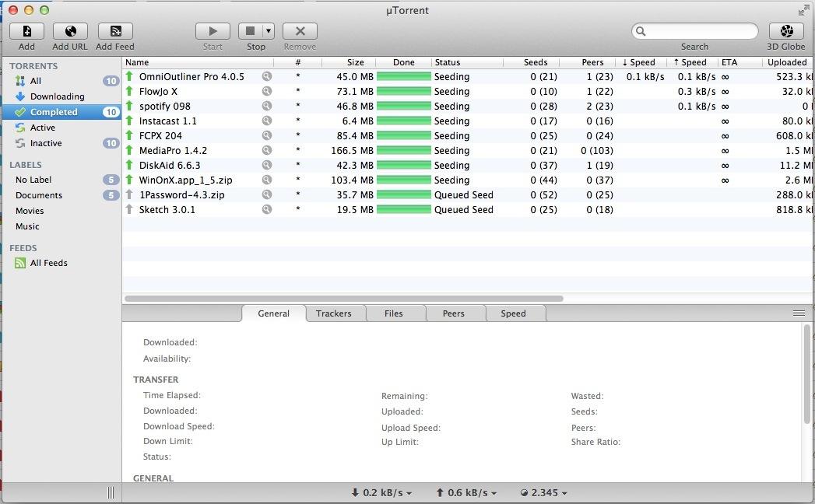Image resolution: width=815 pixels, height=504 pixels.
Task: Click the Done progress bar for DiskAid 6.6.3
Action: tap(404, 165)
